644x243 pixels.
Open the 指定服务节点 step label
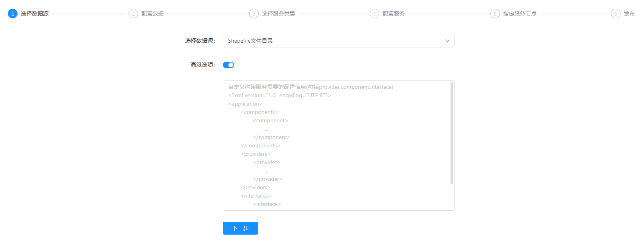520,14
